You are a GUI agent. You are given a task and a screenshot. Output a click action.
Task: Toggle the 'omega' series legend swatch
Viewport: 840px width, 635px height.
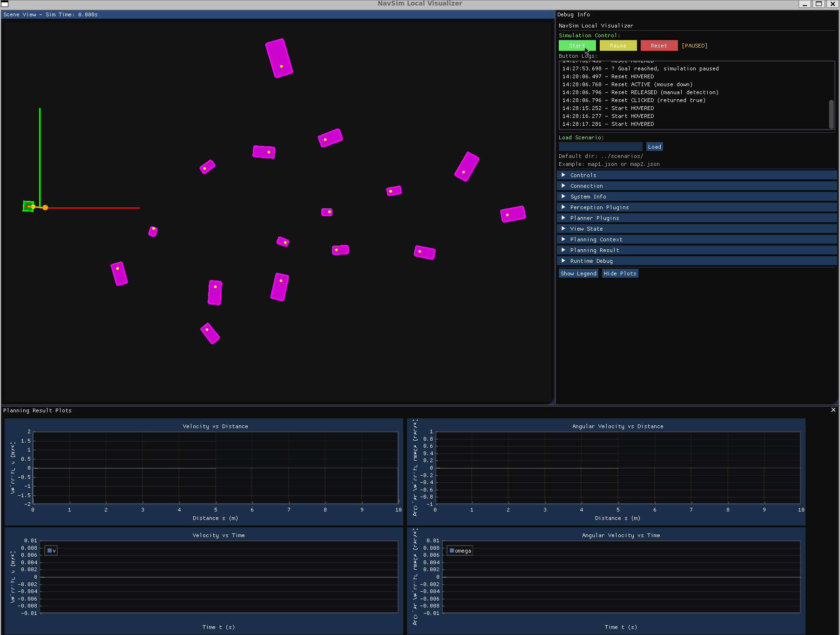click(452, 551)
